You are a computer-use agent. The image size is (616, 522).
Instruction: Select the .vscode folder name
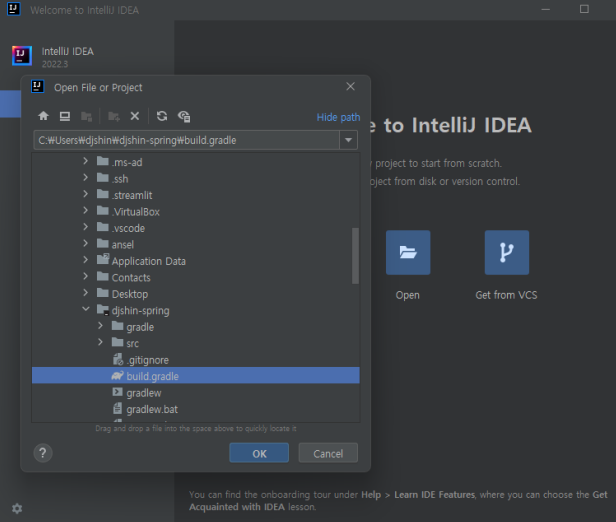(128, 228)
